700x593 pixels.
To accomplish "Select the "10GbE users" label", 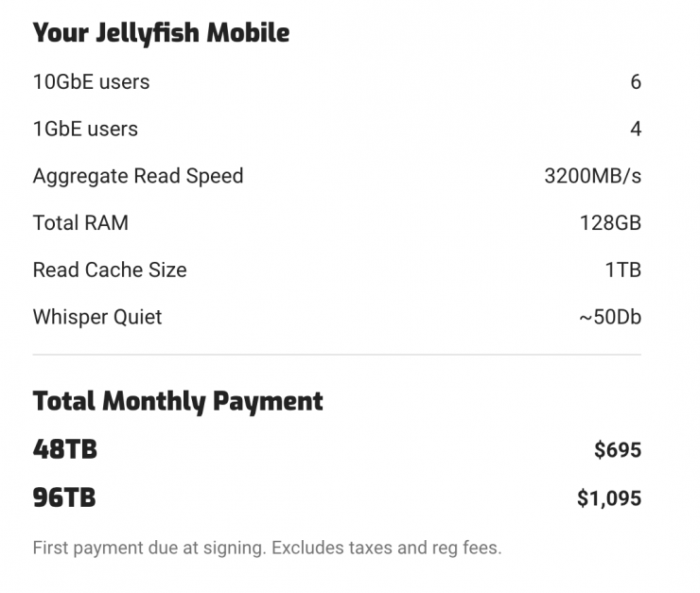I will coord(91,82).
